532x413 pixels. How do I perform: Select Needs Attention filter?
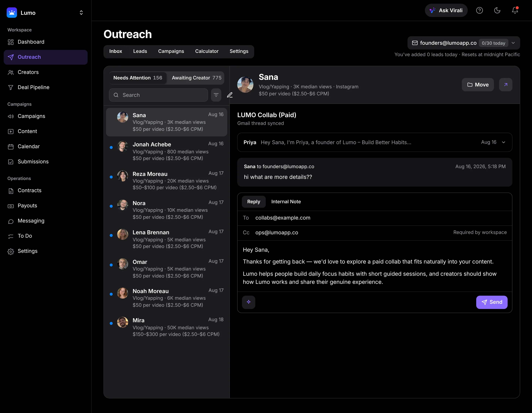point(138,78)
